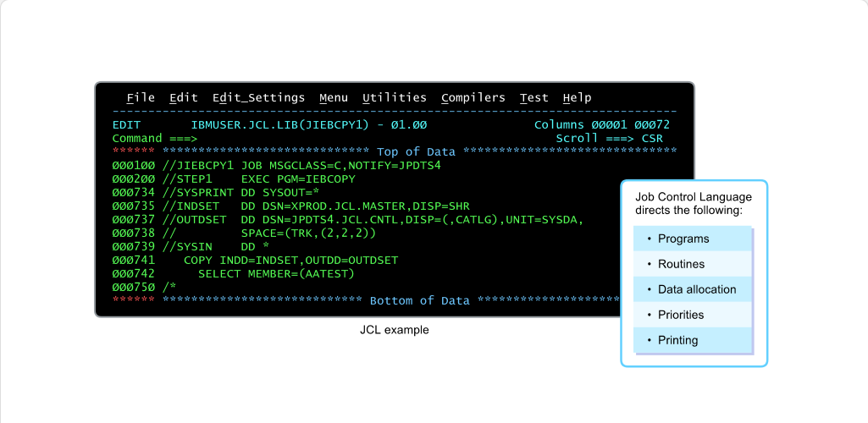
Task: Click the Scroll ===> CSR field
Action: pyautogui.click(x=610, y=138)
